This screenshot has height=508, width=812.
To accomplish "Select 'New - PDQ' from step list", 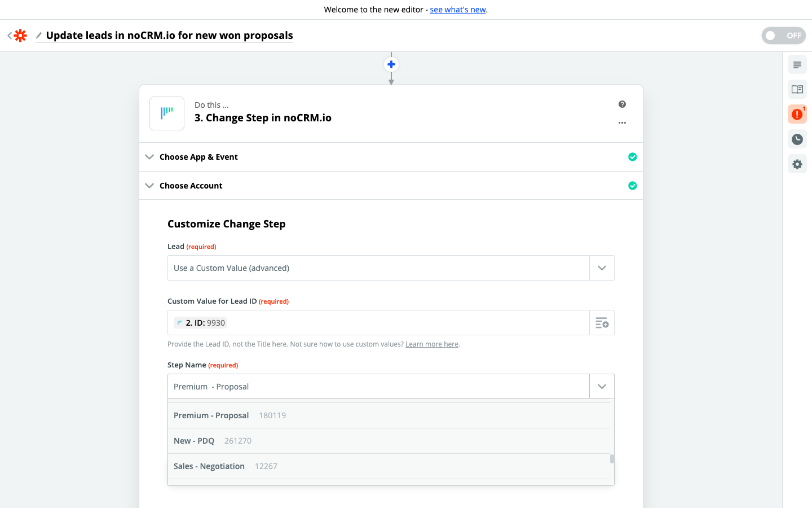I will 194,441.
